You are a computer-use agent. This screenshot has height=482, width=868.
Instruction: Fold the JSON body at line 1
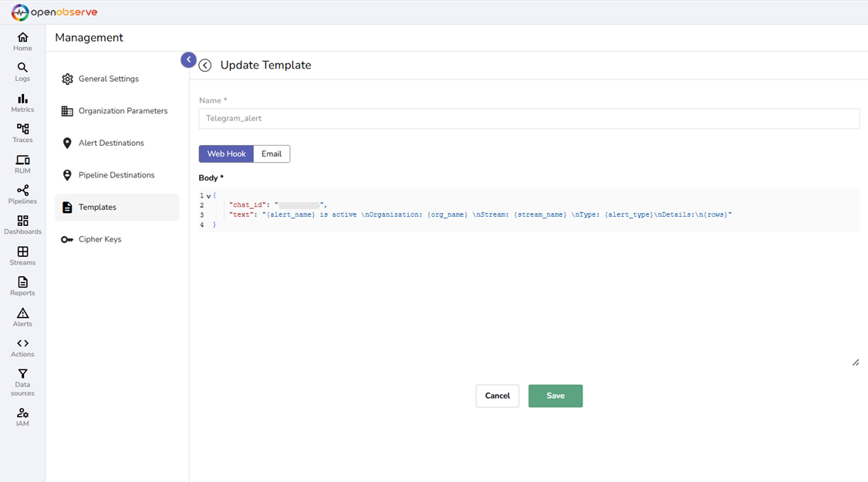coord(208,196)
